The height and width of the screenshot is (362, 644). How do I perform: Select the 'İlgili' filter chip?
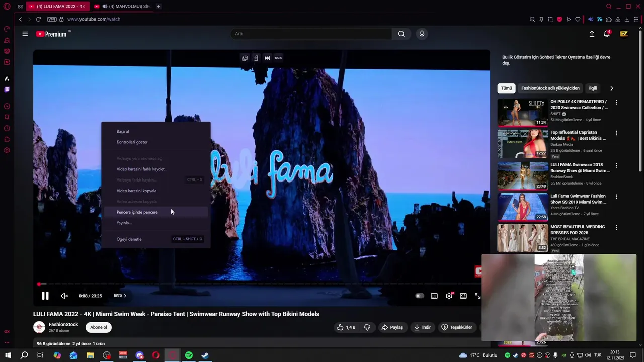pos(593,88)
